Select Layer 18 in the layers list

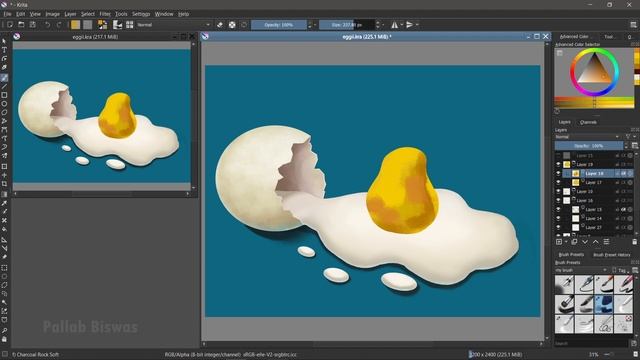click(x=595, y=173)
